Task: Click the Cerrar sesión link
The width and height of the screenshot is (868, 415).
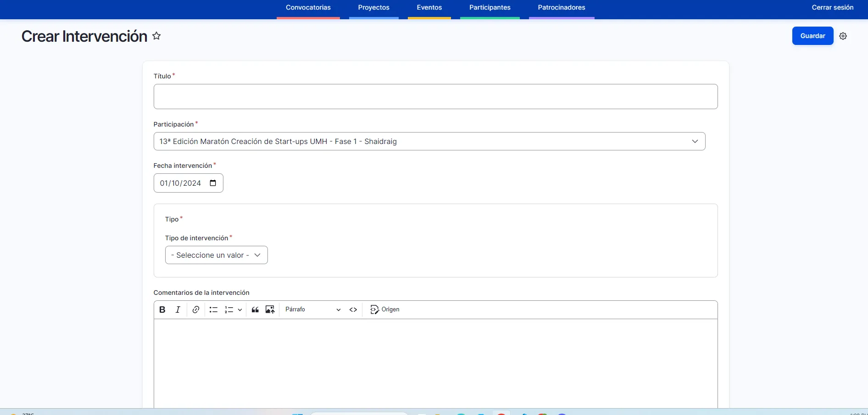Action: 832,8
